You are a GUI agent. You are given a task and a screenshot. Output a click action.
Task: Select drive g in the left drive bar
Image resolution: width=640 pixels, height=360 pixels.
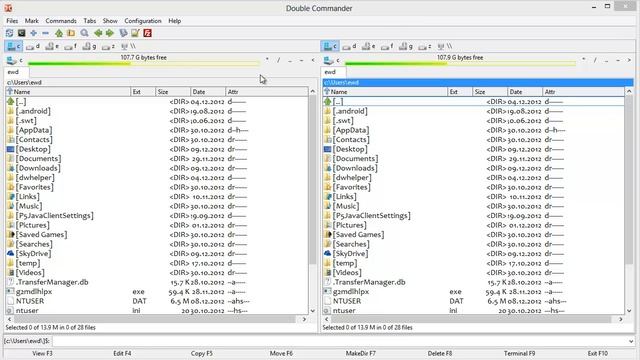click(89, 47)
